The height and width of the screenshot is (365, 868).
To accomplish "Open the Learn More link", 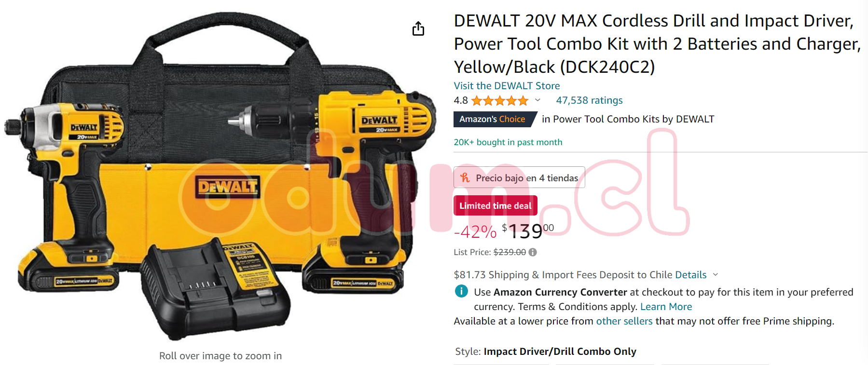I will [x=666, y=307].
